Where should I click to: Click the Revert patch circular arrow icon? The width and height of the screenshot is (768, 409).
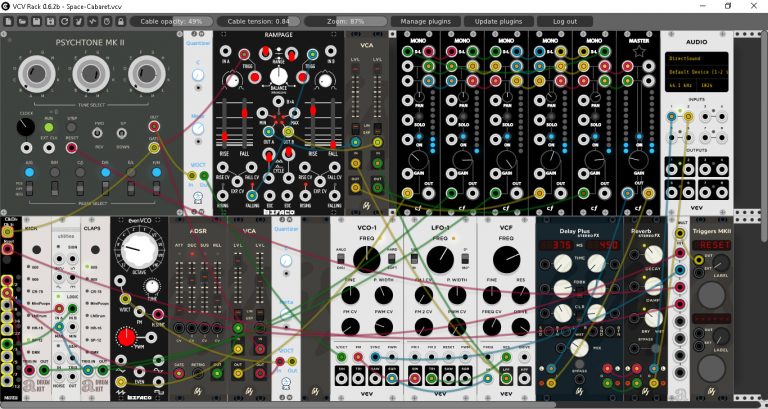pyautogui.click(x=64, y=22)
